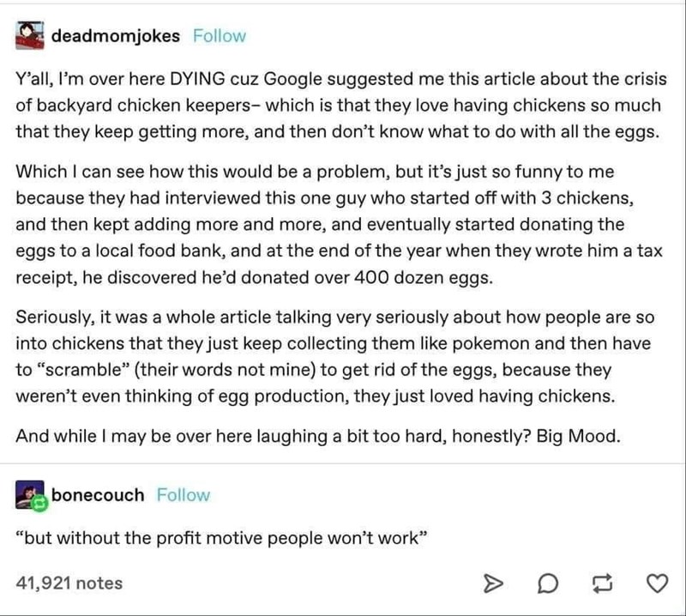686x616 pixels.
Task: Open the deadmomjokes username link
Action: pos(116,36)
